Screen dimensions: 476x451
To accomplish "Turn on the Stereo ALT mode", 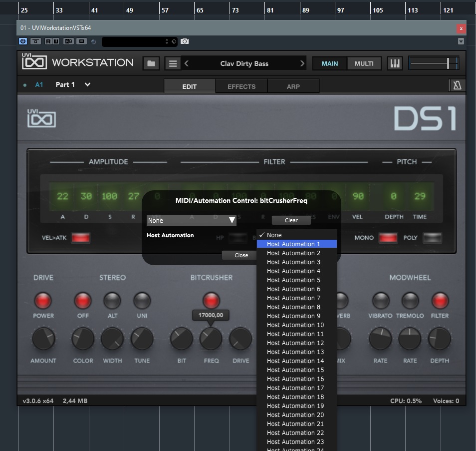I will click(x=112, y=301).
